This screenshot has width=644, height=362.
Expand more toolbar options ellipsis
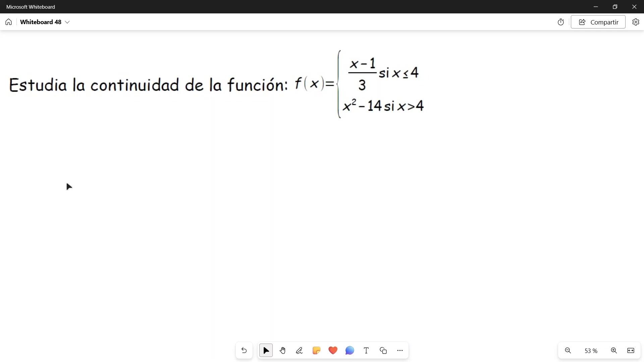[x=400, y=351]
